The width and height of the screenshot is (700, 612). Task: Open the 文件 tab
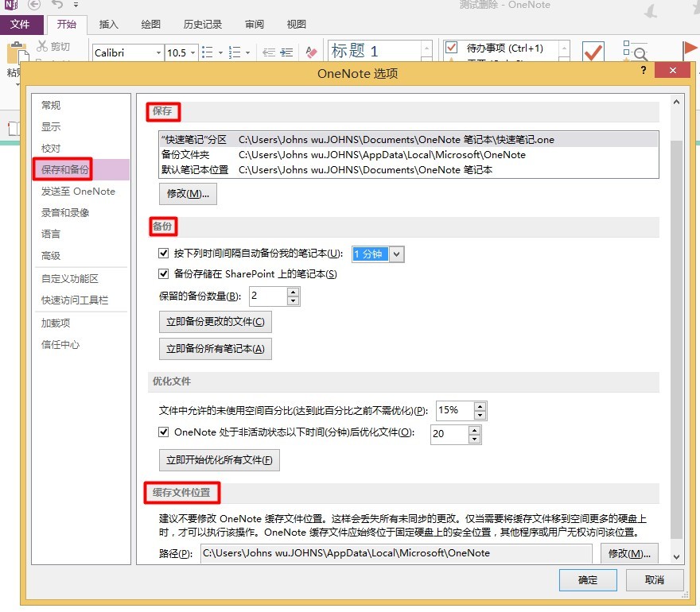(21, 25)
